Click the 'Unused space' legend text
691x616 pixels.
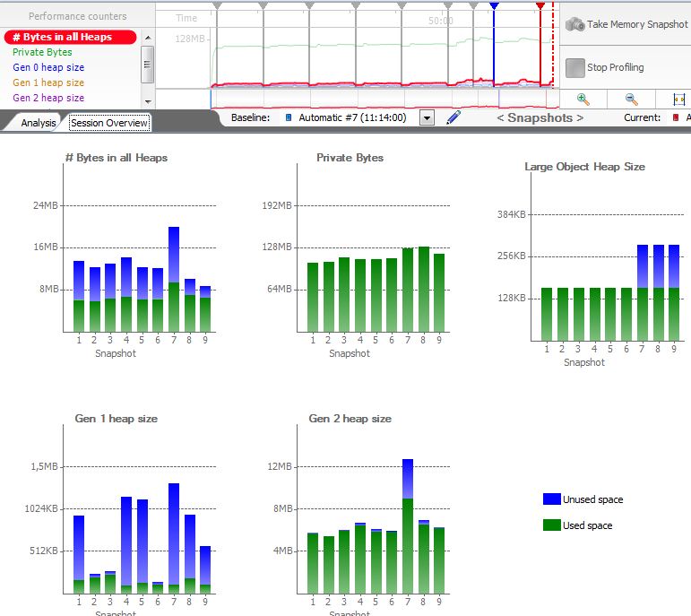click(x=592, y=499)
